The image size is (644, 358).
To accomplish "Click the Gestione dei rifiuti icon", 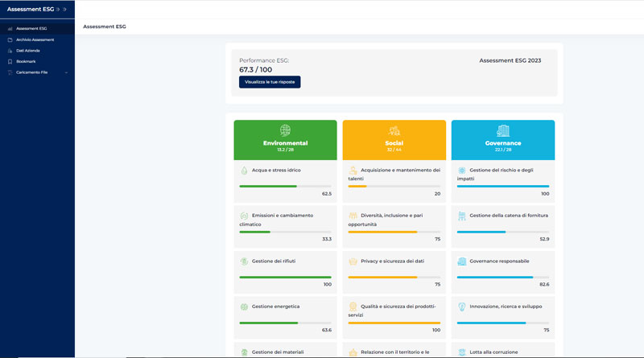I will click(x=244, y=261).
